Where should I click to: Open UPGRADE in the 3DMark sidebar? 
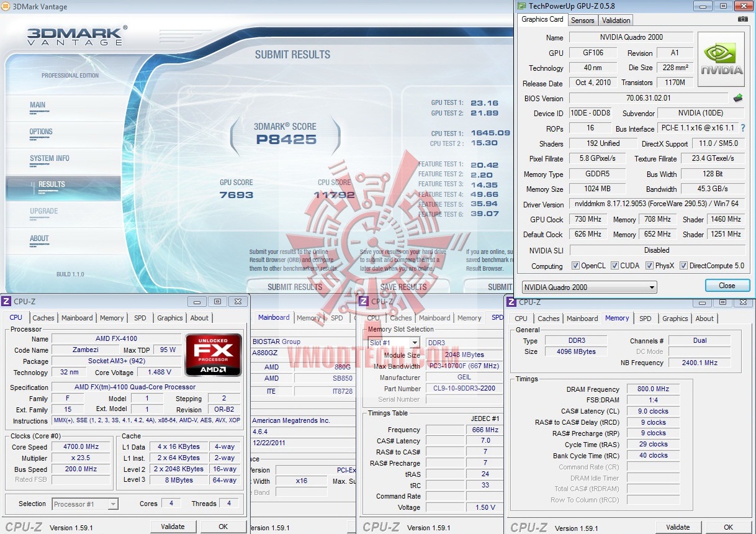coord(44,211)
